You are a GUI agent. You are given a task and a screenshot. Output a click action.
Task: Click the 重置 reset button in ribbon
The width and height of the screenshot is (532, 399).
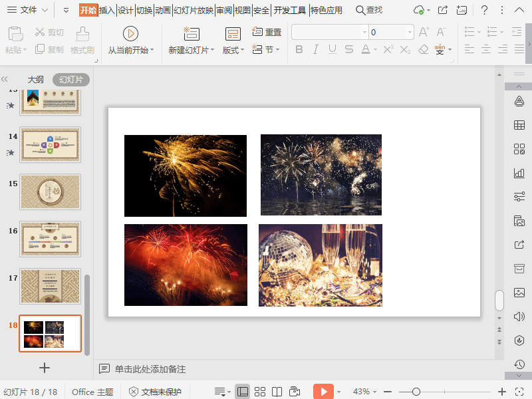tap(267, 32)
